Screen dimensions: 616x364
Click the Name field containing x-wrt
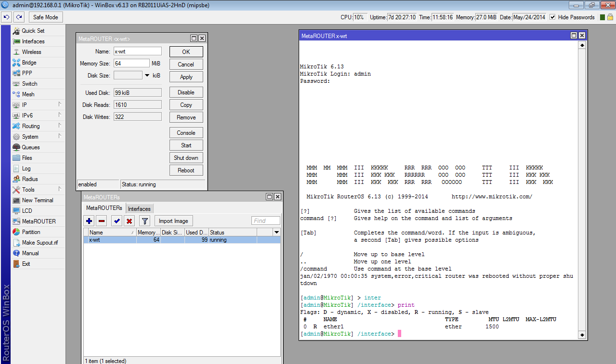(137, 51)
